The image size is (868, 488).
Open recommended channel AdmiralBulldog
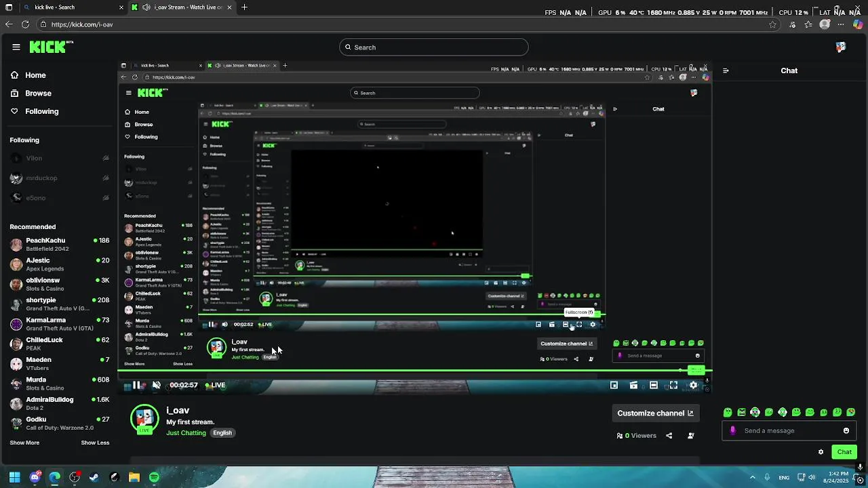click(60, 403)
